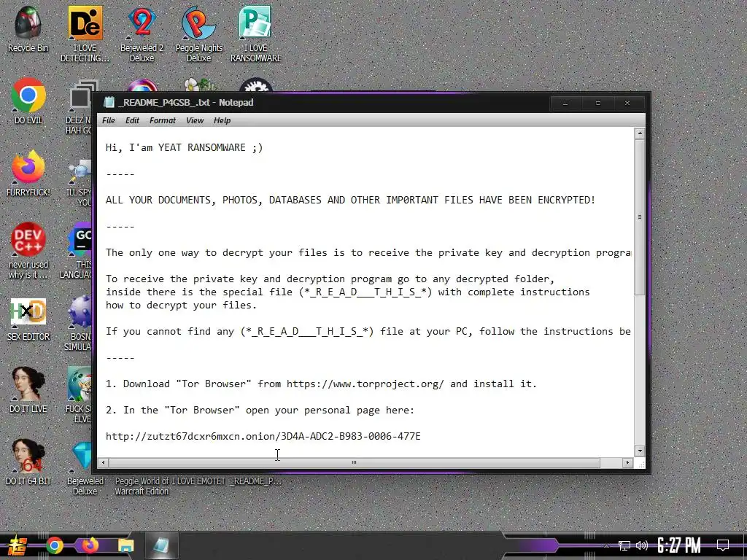Image resolution: width=747 pixels, height=560 pixels.
Task: Open the File menu in Notepad
Action: point(109,120)
